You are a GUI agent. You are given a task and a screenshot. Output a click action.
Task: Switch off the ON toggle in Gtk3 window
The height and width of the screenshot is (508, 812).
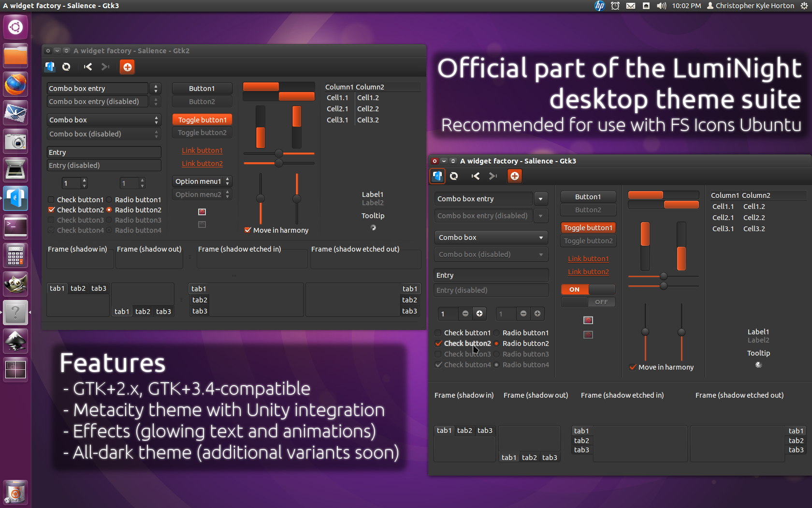tap(588, 289)
